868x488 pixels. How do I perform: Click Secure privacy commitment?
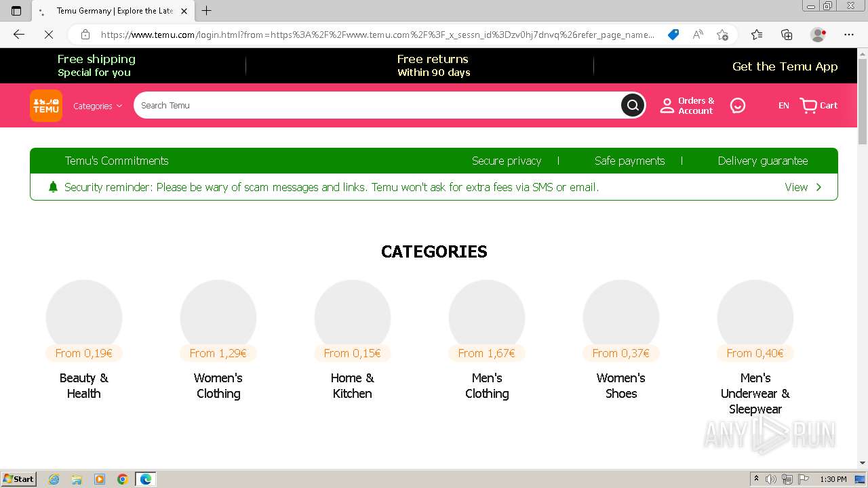click(x=507, y=161)
